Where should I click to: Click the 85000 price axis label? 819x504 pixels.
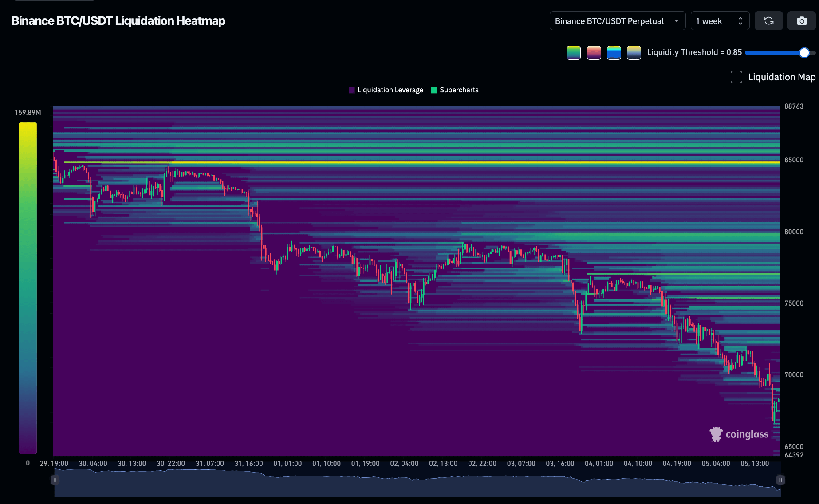click(x=794, y=160)
